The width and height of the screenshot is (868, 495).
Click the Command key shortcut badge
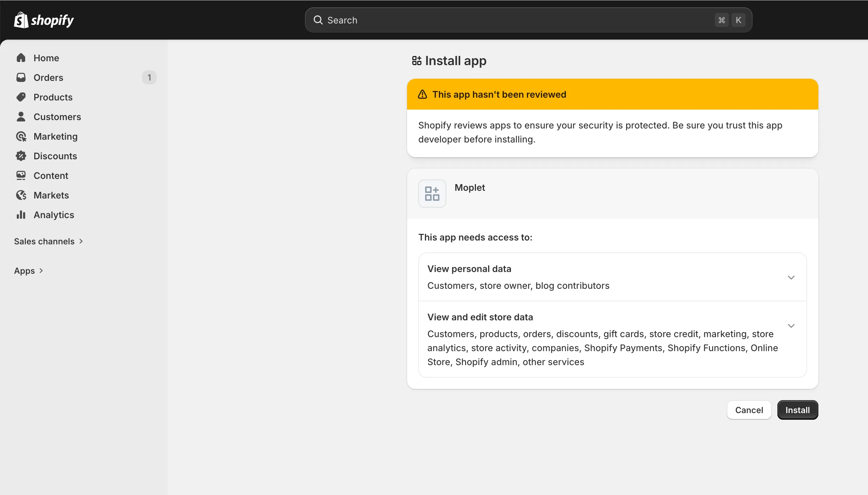(722, 20)
